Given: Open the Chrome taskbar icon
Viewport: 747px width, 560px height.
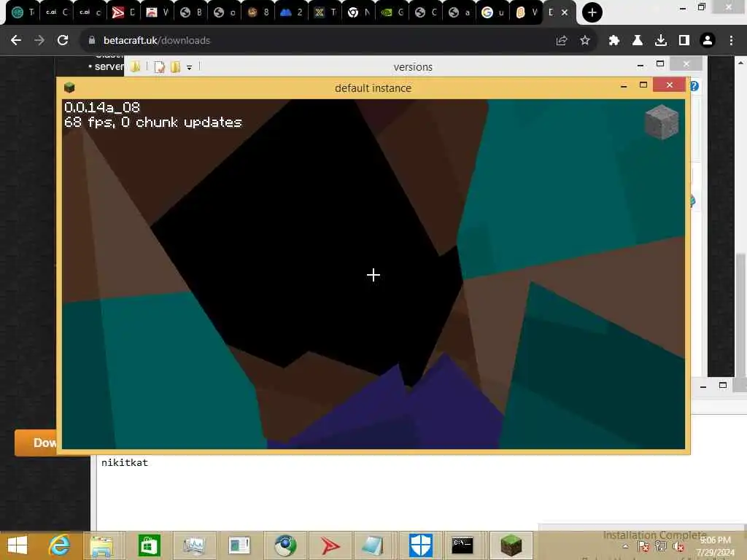Looking at the screenshot, I should tap(285, 545).
